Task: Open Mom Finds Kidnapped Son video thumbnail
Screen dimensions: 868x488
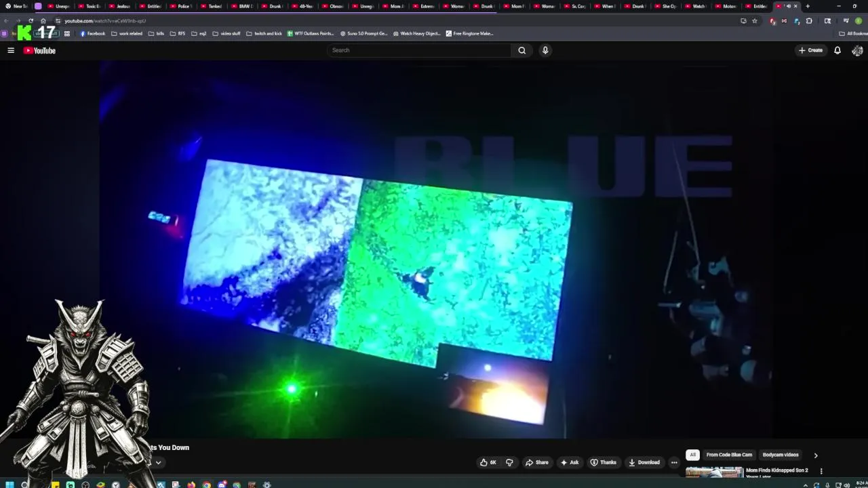Action: tap(714, 472)
